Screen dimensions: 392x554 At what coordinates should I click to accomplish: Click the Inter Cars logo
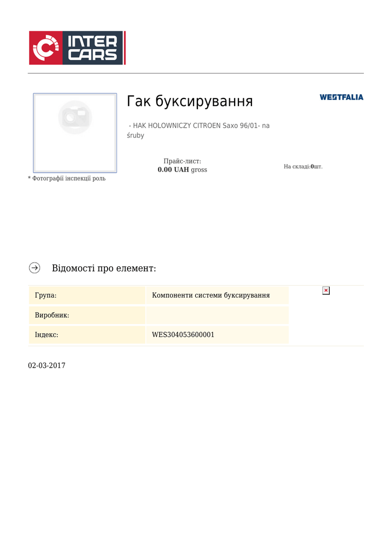click(x=77, y=48)
